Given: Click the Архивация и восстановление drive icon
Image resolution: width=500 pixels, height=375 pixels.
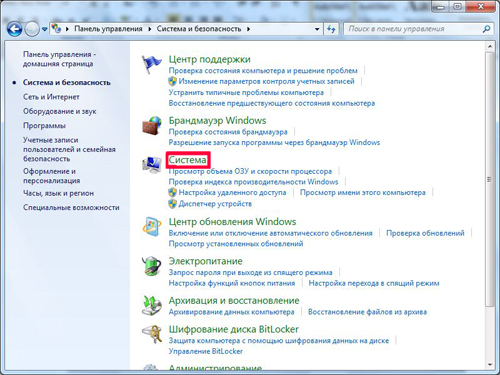Looking at the screenshot, I should coord(152,305).
